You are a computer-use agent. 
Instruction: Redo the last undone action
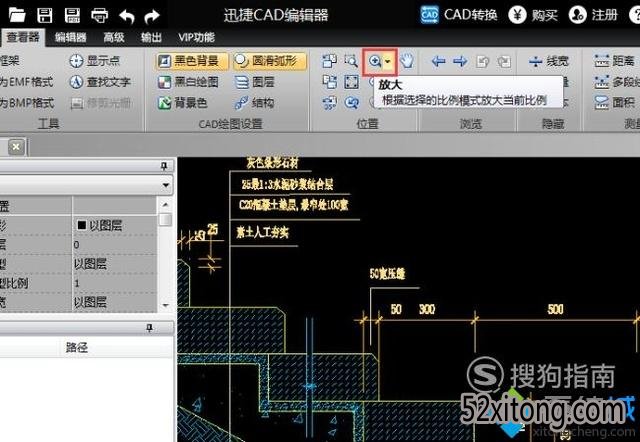pyautogui.click(x=152, y=16)
